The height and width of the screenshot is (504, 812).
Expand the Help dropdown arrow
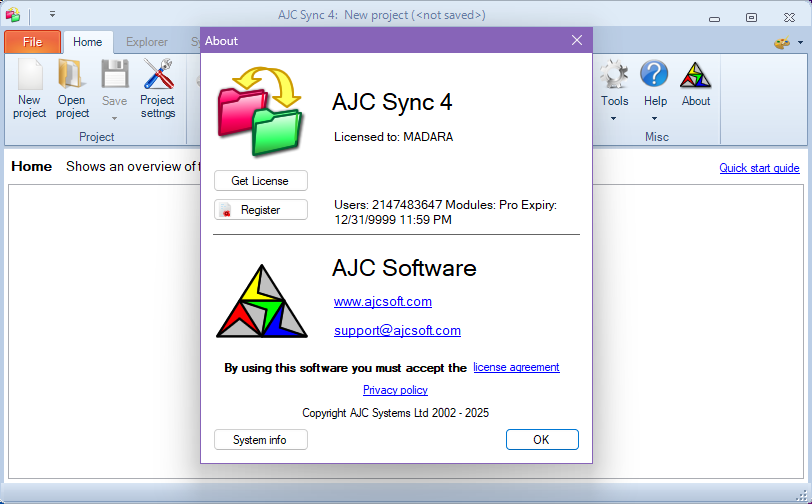[x=655, y=119]
